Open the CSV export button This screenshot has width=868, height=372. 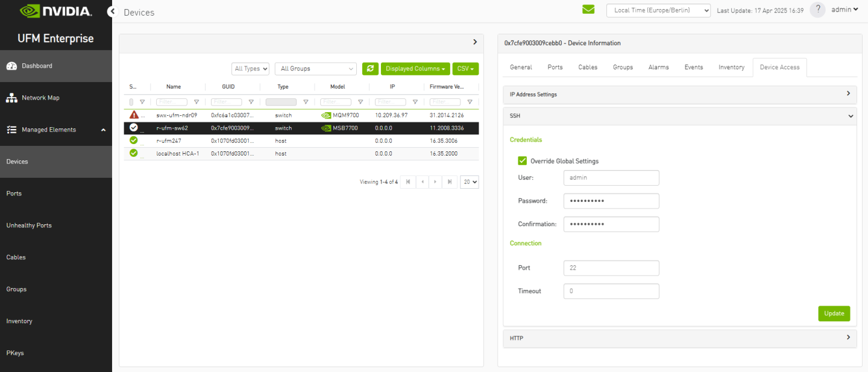click(465, 69)
